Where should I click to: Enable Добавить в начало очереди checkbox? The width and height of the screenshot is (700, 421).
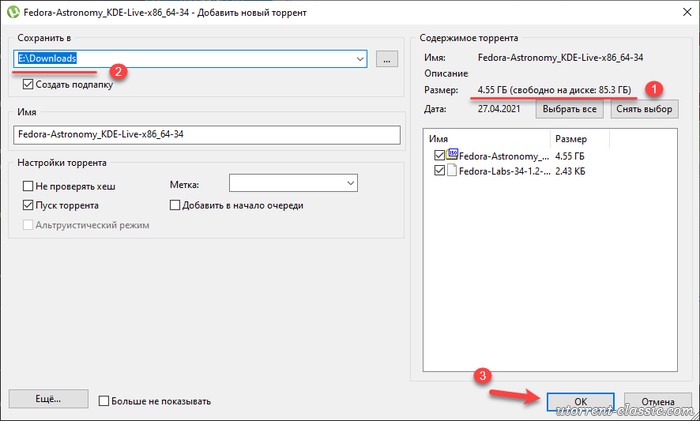pyautogui.click(x=175, y=205)
